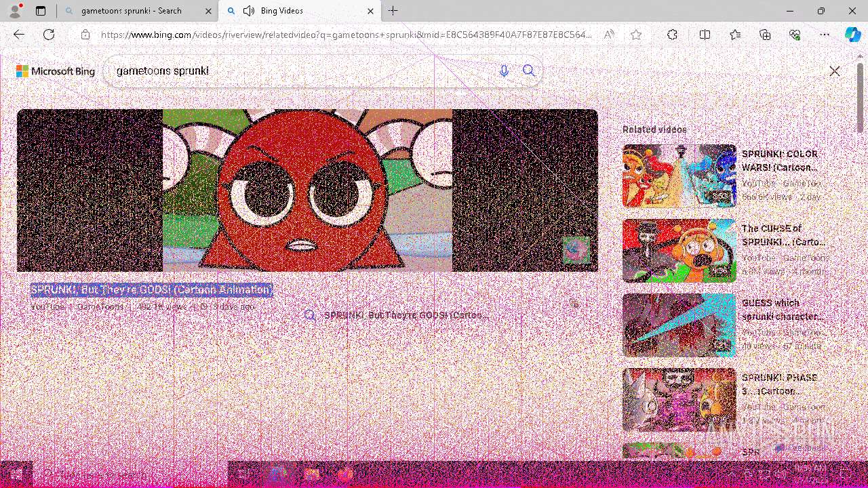Open a new browser tab

pyautogui.click(x=393, y=11)
